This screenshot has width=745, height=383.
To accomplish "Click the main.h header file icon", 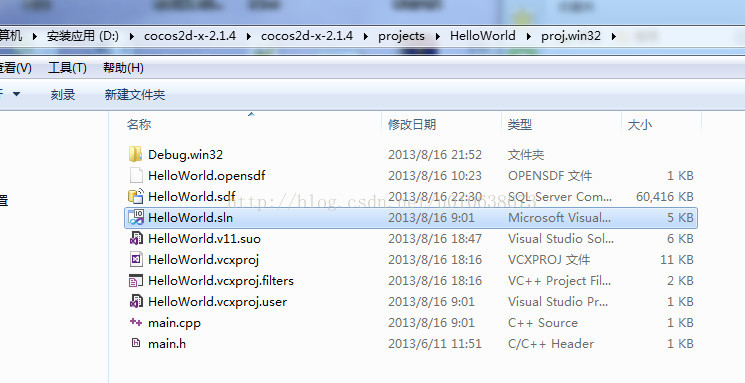I will coord(136,343).
